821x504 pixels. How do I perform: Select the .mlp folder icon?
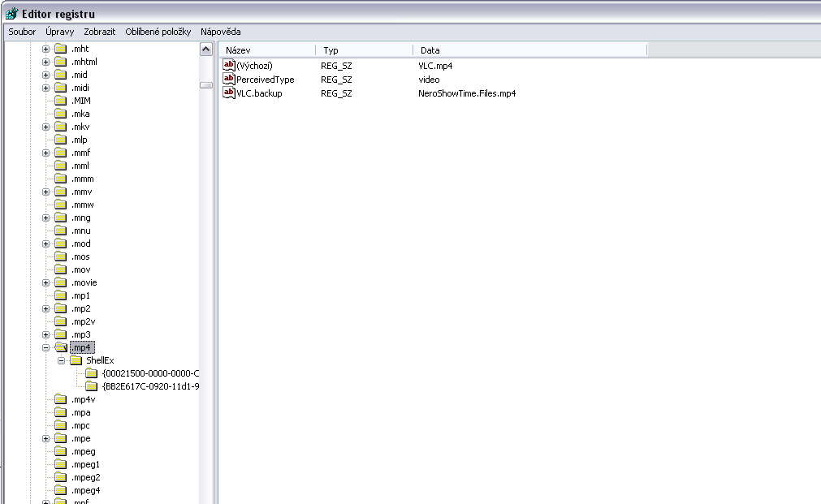pyautogui.click(x=61, y=140)
